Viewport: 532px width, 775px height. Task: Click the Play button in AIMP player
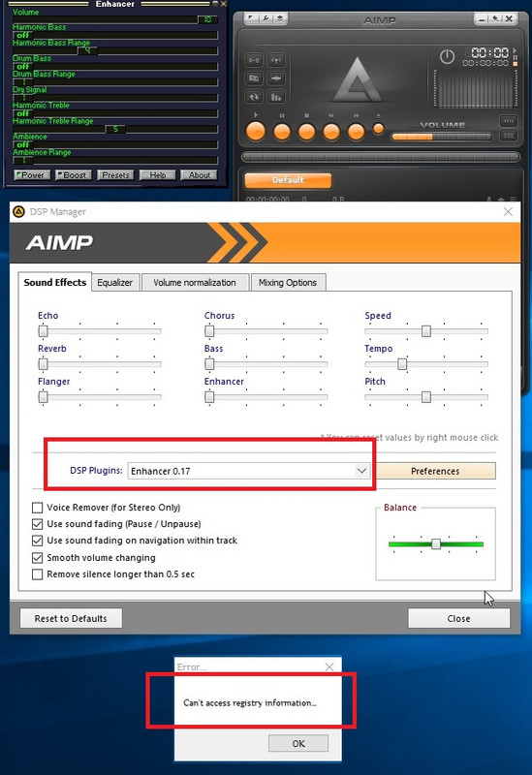coord(256,132)
